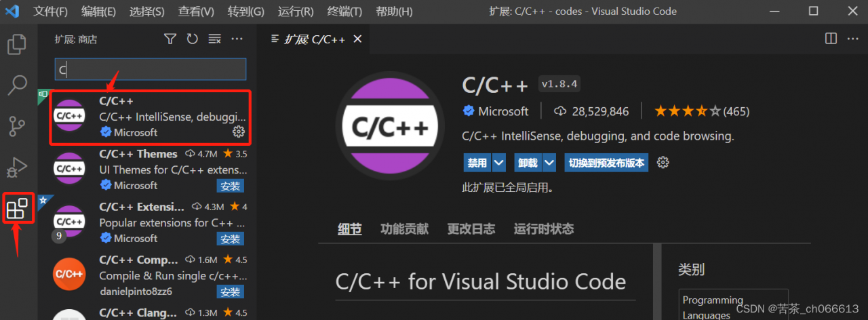Refresh the extensions list

click(192, 39)
